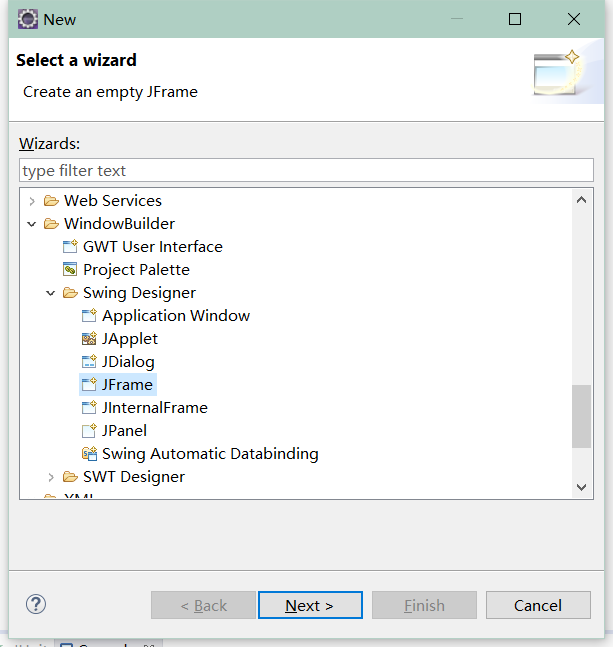This screenshot has height=647, width=613.
Task: Click the JFrame wizard icon
Action: tap(89, 385)
